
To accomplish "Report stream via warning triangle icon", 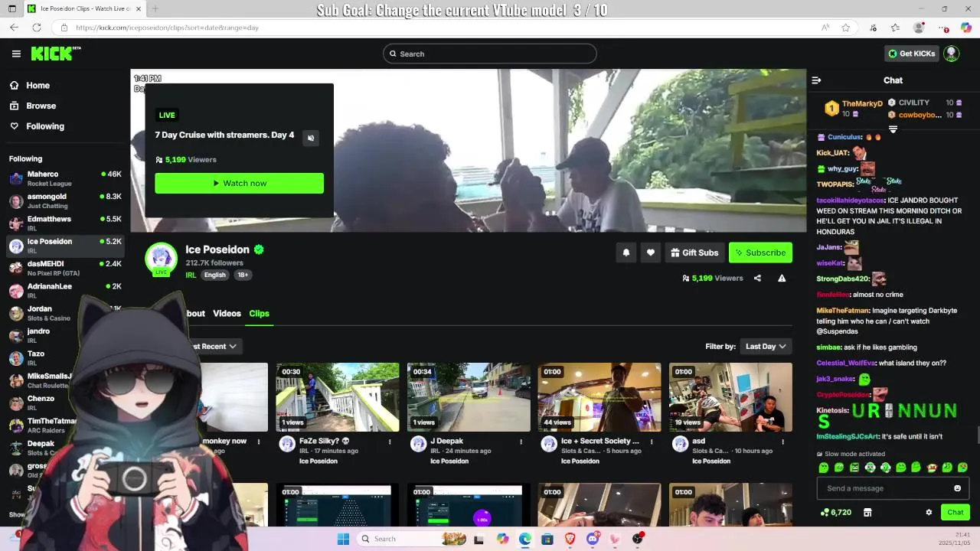I will (x=782, y=278).
